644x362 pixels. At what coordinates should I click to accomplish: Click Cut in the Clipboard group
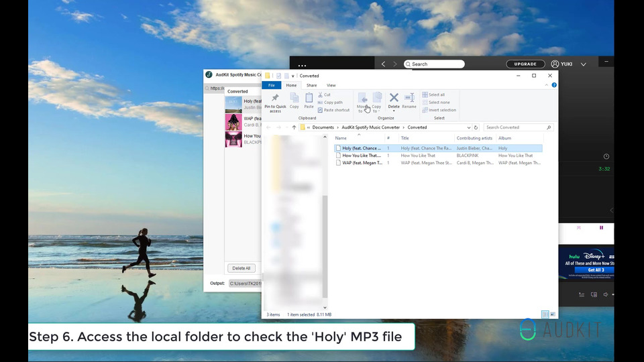point(324,95)
